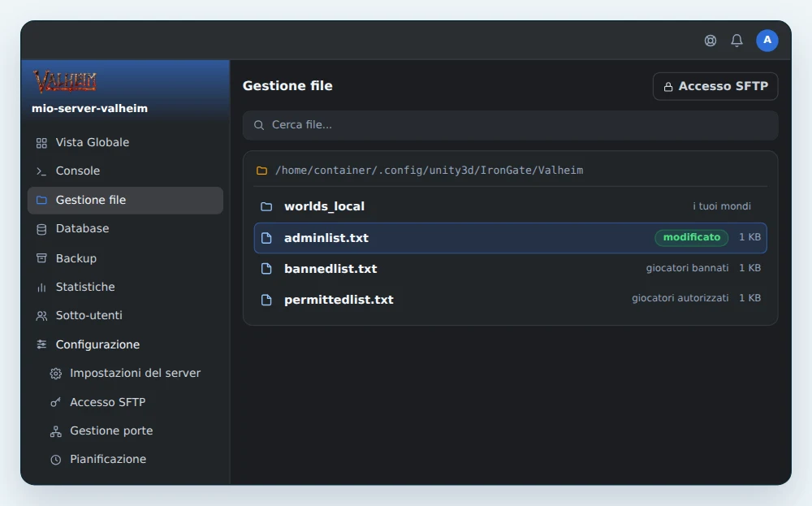Image resolution: width=812 pixels, height=506 pixels.
Task: Go to Vista Globale in the sidebar
Action: pyautogui.click(x=125, y=142)
